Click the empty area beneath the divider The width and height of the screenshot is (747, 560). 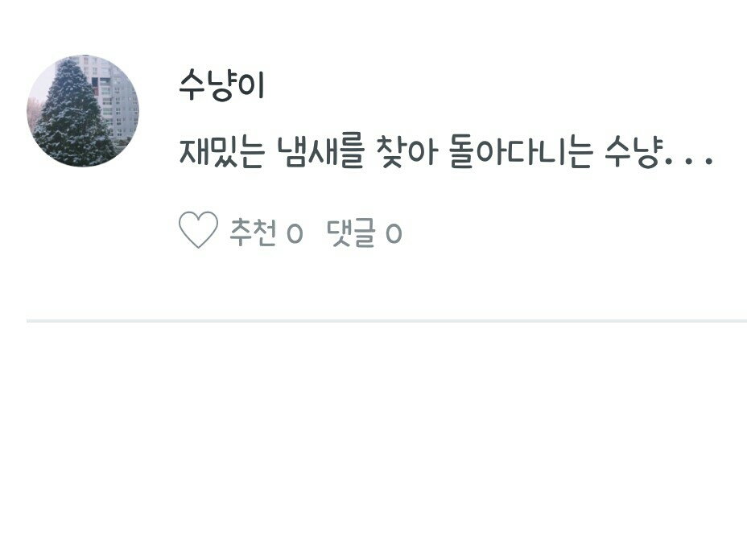[387, 438]
